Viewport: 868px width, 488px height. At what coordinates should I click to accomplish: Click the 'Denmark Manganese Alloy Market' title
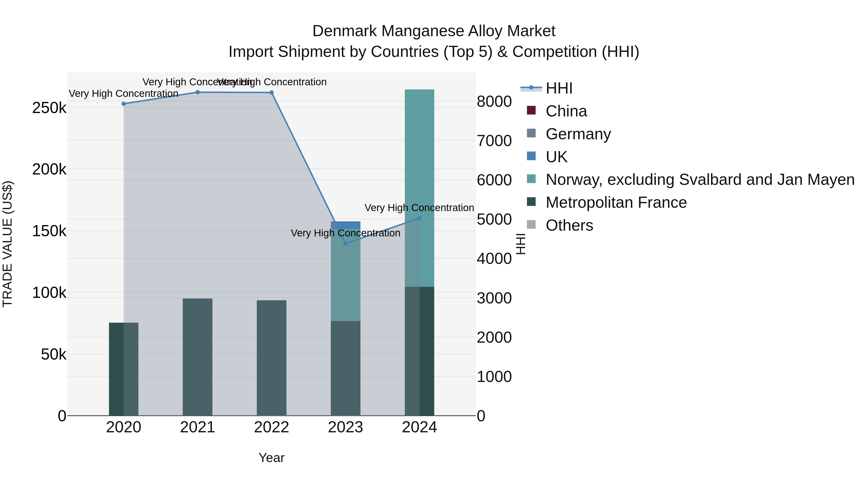434,31
